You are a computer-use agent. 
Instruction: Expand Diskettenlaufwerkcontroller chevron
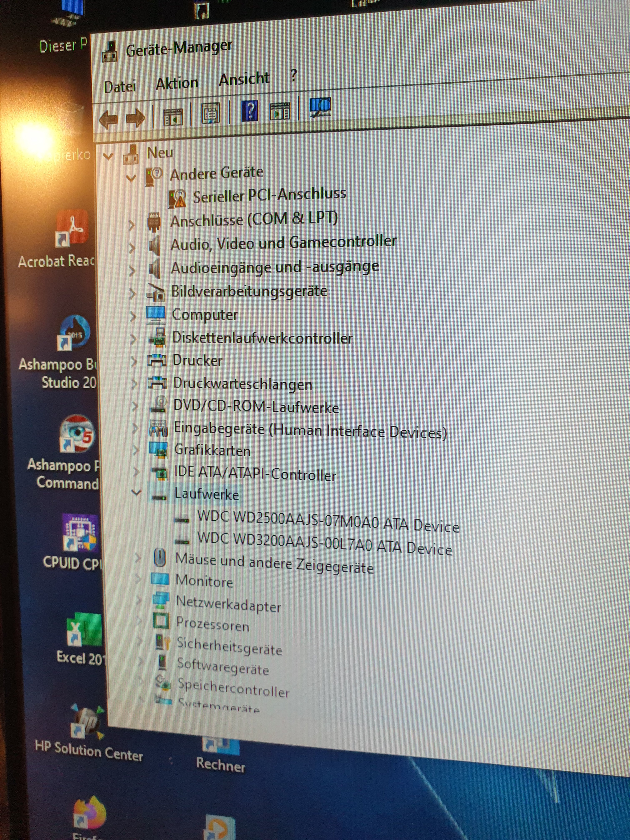133,339
